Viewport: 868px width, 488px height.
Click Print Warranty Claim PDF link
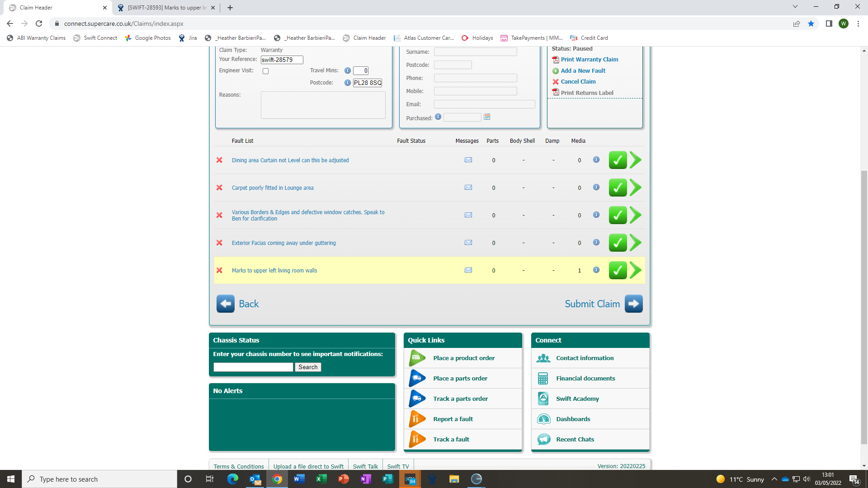(589, 60)
